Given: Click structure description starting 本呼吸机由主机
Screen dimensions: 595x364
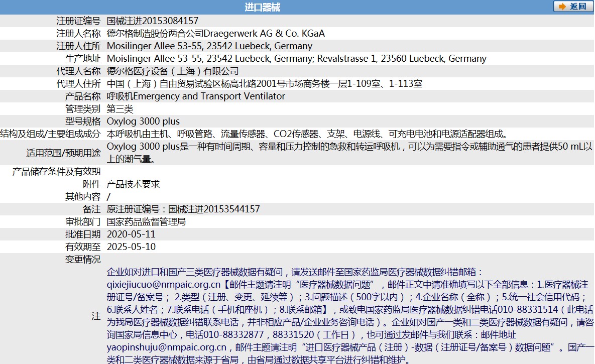Looking at the screenshot, I should click(307, 134).
